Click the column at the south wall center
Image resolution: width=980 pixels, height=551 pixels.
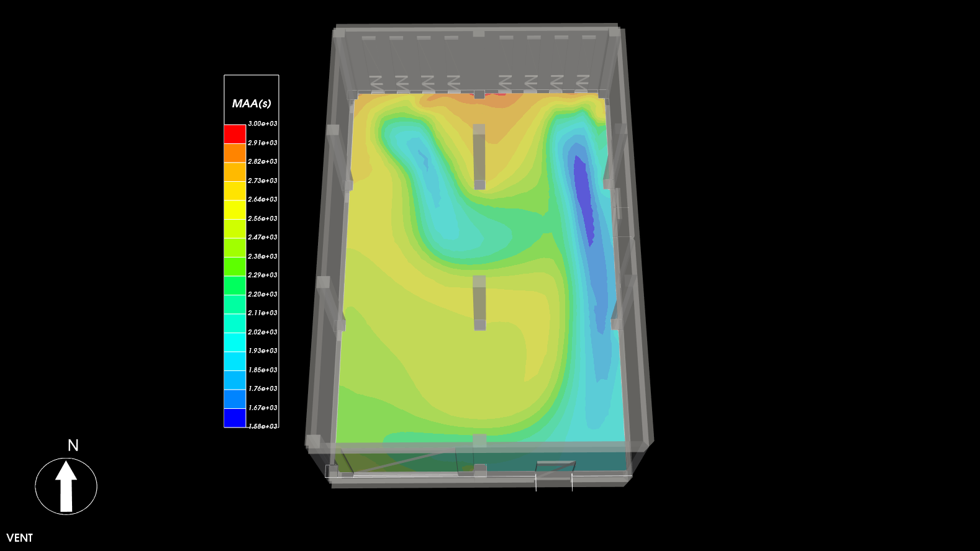tap(479, 456)
